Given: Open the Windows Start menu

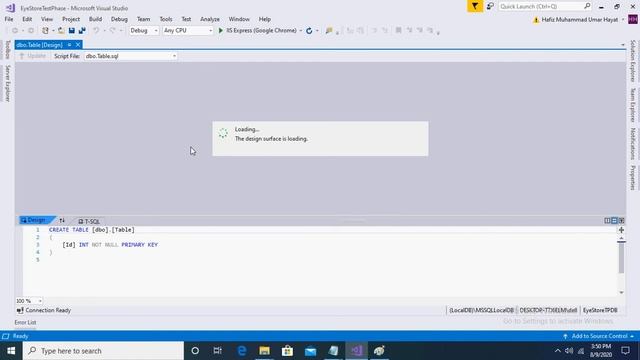Looking at the screenshot, I should (x=11, y=351).
